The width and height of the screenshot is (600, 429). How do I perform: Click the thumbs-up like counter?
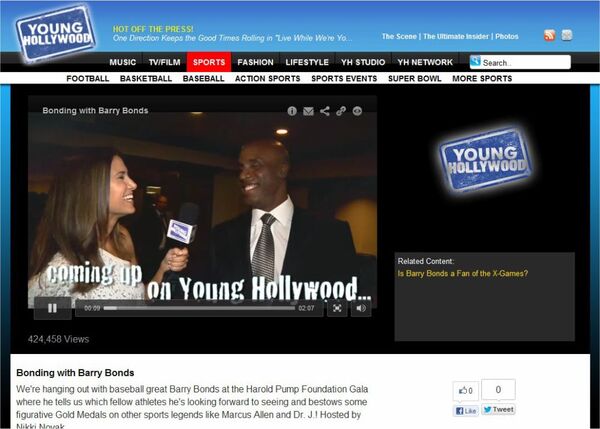(x=466, y=391)
